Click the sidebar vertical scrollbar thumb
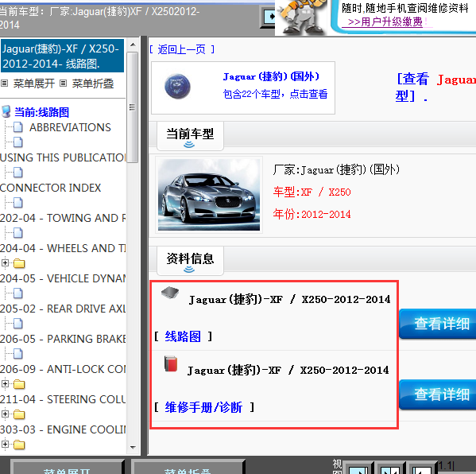This screenshot has width=476, height=474. pos(133,107)
